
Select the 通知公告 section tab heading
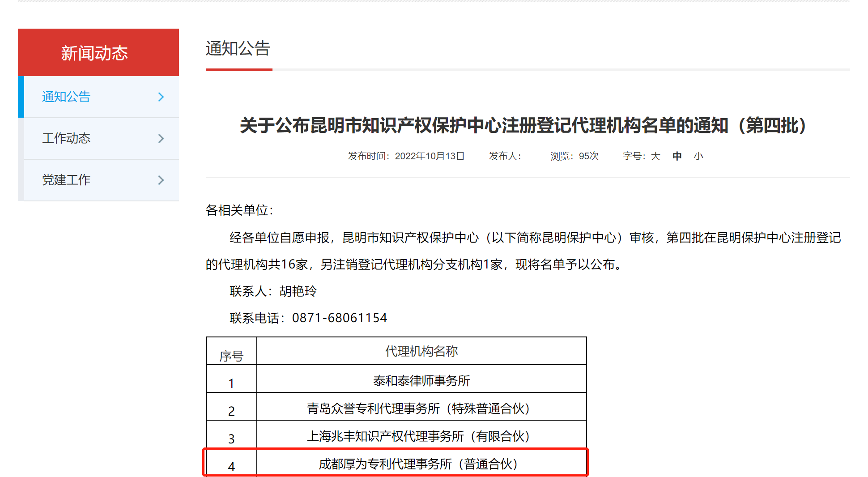click(238, 48)
